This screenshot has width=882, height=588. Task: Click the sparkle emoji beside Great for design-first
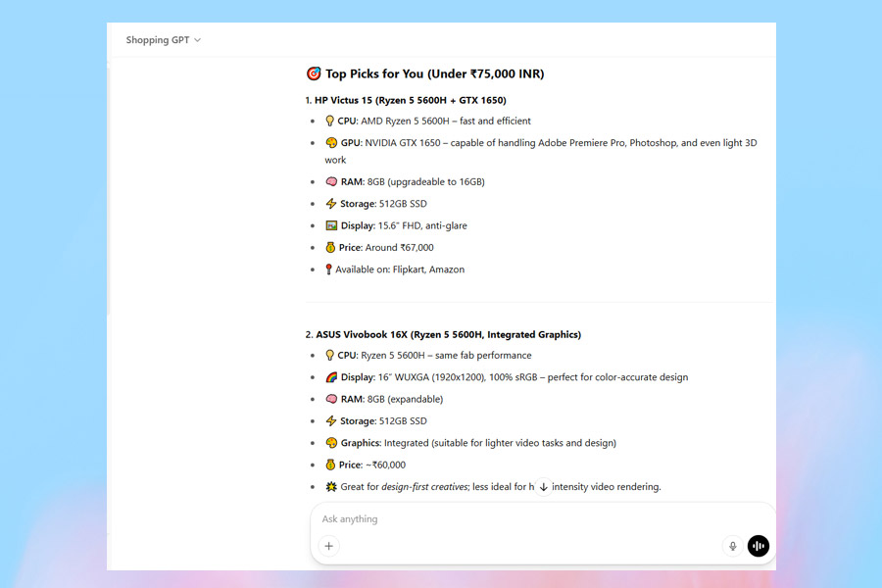[x=331, y=487]
